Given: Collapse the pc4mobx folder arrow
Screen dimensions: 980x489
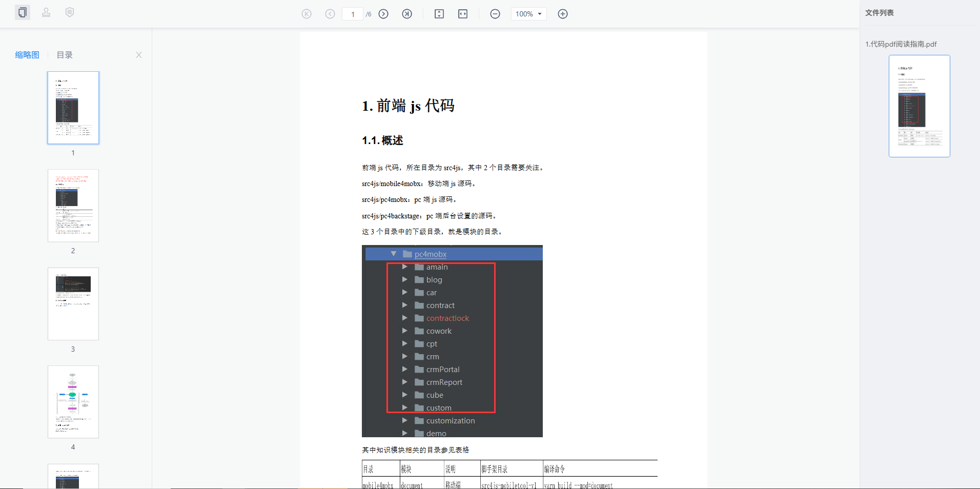Looking at the screenshot, I should tap(394, 254).
